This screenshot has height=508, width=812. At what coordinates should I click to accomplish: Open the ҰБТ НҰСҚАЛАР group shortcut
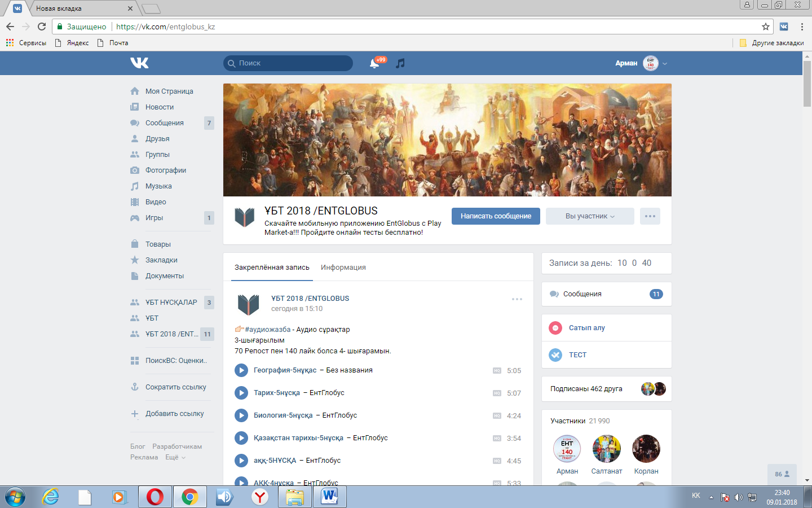pos(171,303)
